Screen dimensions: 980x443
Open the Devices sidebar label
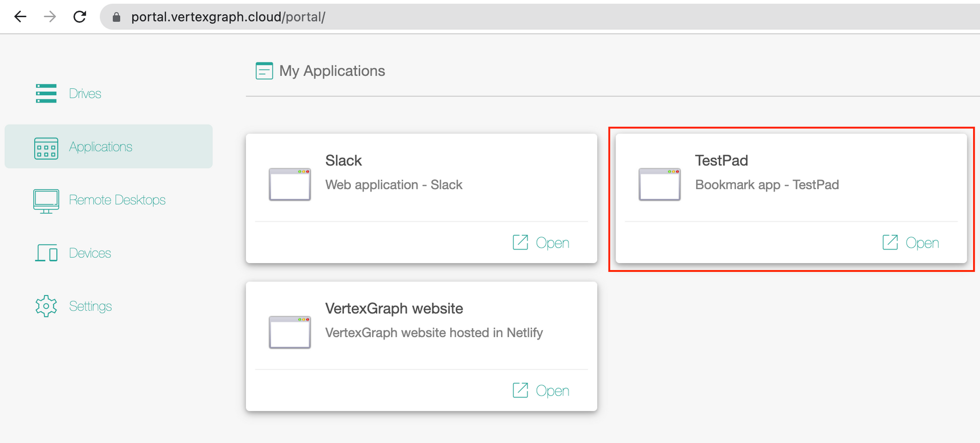90,253
